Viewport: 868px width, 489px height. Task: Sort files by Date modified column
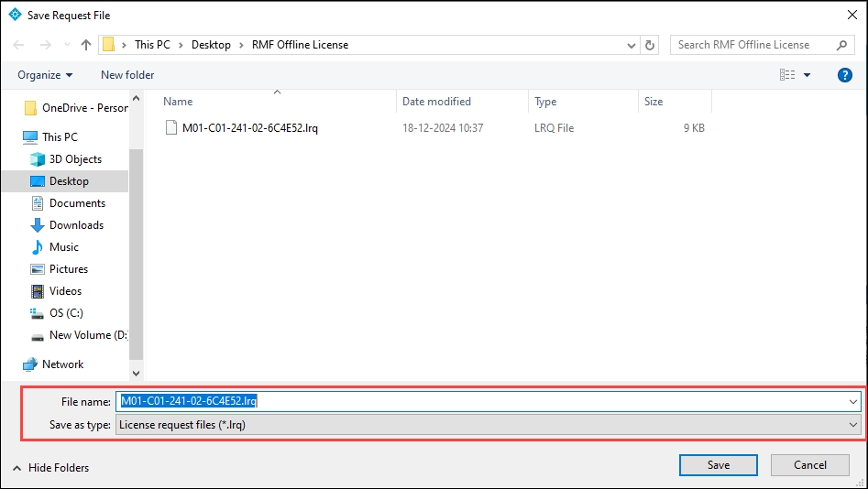[436, 102]
